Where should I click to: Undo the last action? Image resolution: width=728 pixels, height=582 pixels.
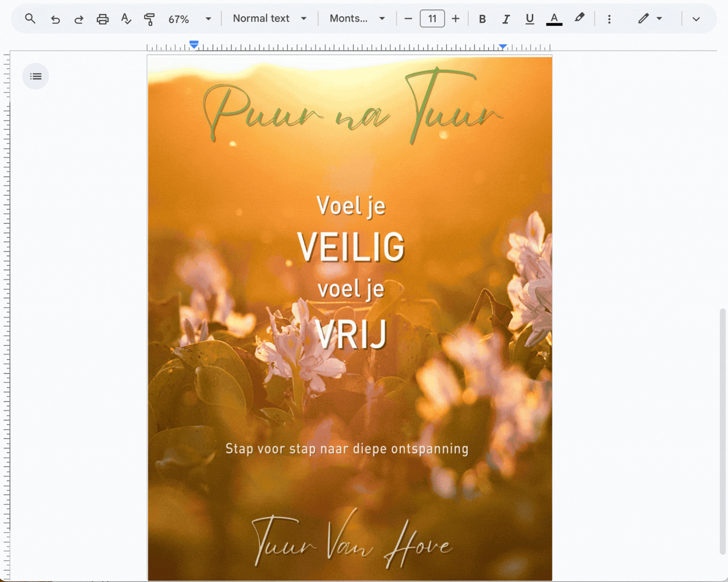tap(55, 19)
